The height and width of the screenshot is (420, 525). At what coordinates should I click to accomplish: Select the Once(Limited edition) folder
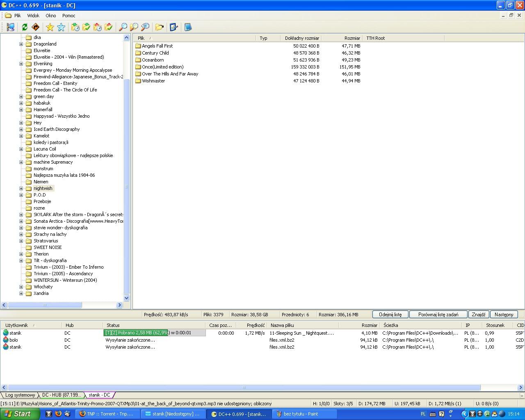pyautogui.click(x=162, y=67)
